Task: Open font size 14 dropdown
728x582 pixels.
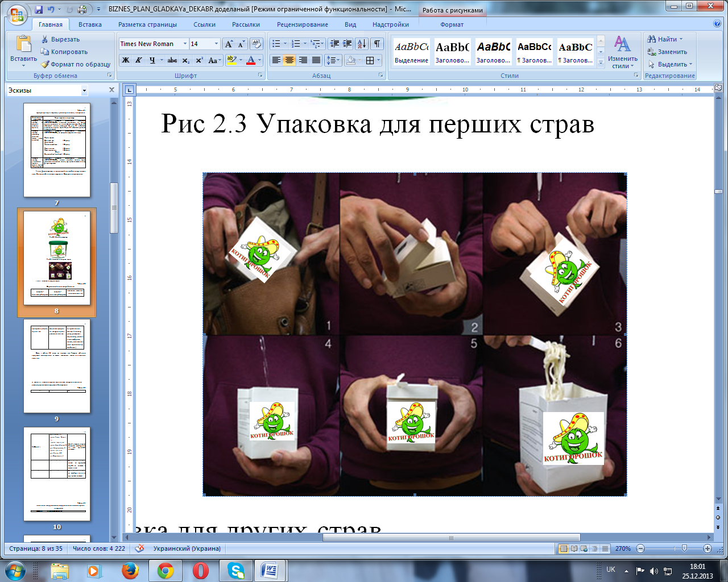Action: [216, 44]
